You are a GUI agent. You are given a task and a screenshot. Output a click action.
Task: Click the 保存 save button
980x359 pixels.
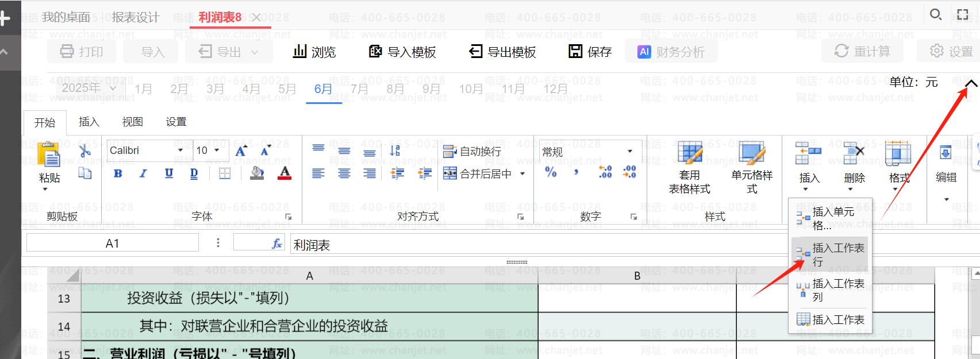point(590,52)
